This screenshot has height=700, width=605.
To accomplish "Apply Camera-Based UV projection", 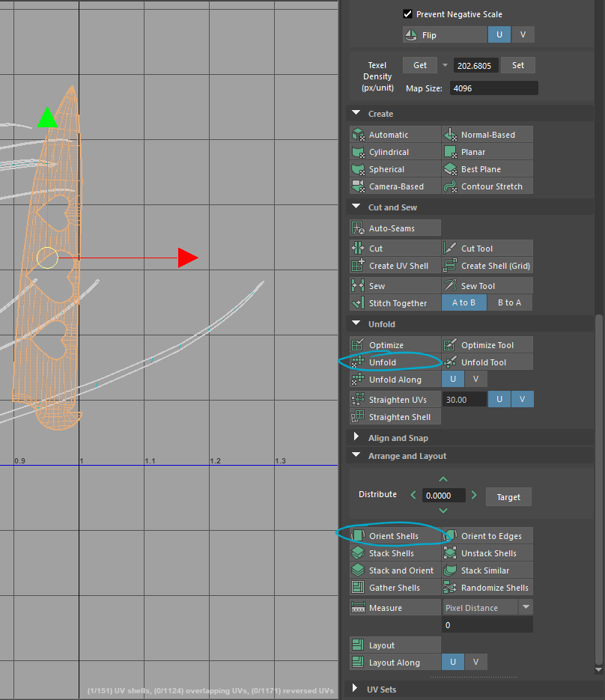I will click(x=395, y=186).
